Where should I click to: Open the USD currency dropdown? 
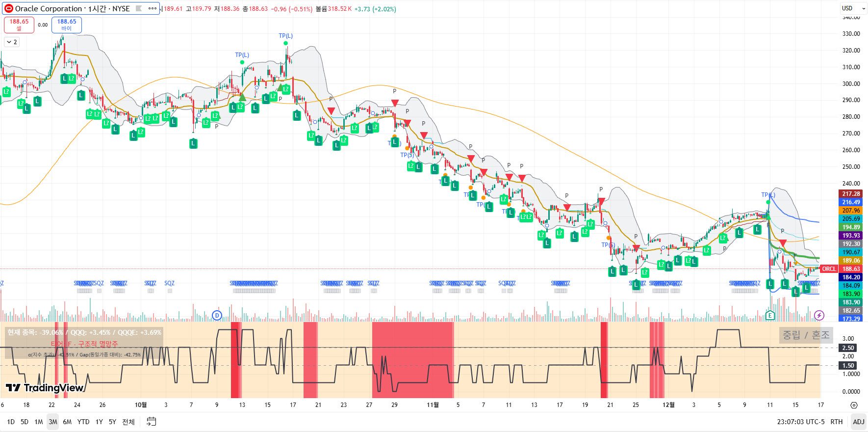[853, 8]
